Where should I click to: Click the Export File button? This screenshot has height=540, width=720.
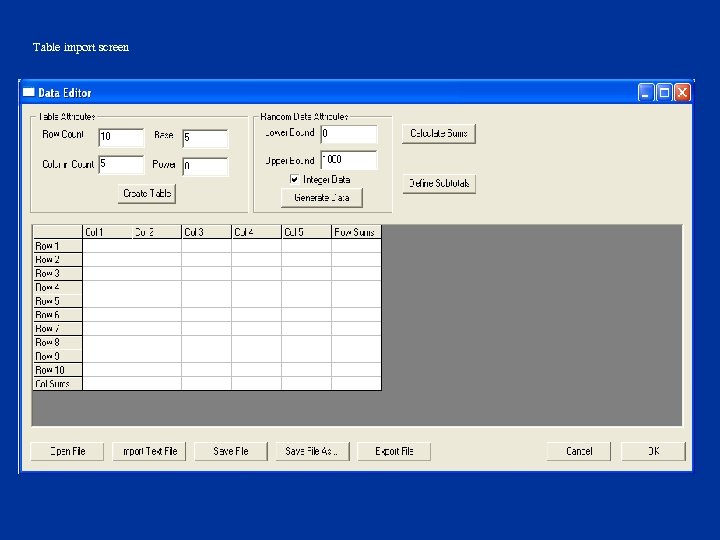pos(394,451)
